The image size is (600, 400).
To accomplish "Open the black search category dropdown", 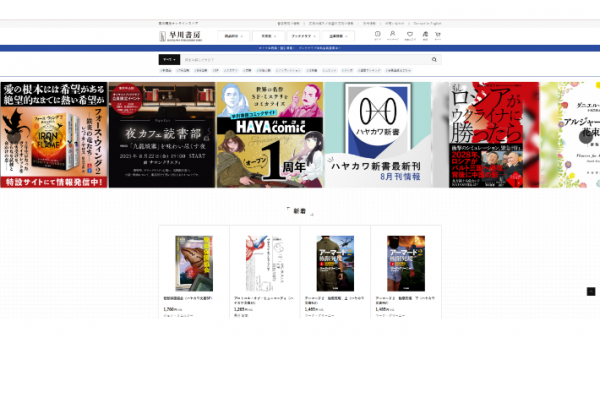I will point(169,59).
